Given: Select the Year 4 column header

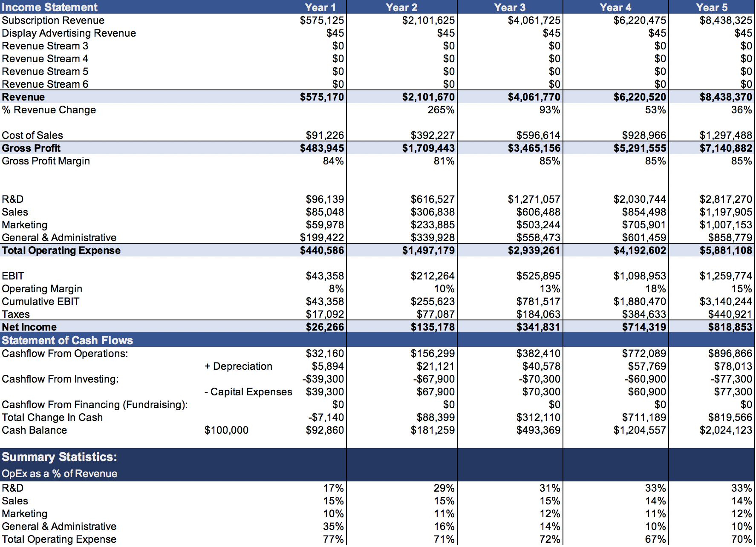Looking at the screenshot, I should pos(615,7).
